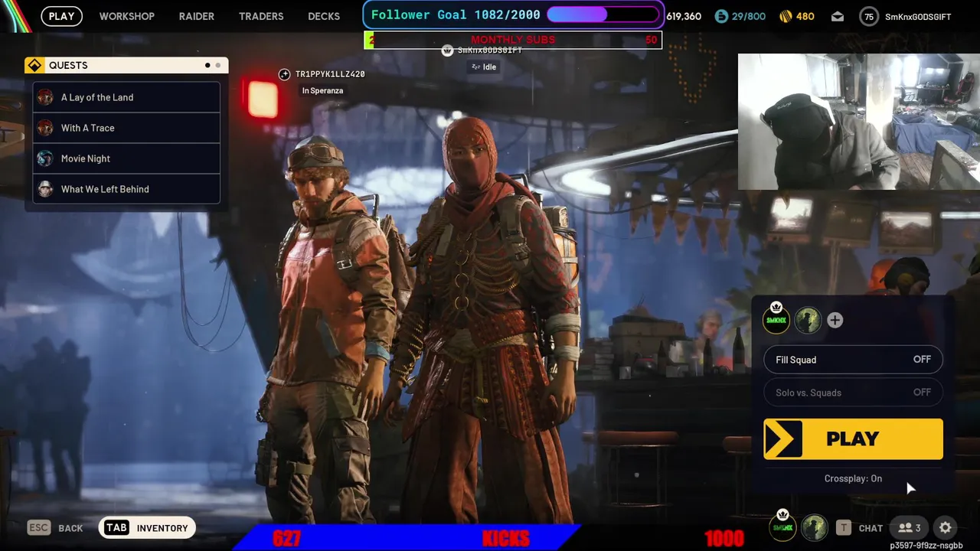
Task: Add a squad member with plus icon
Action: tap(835, 321)
